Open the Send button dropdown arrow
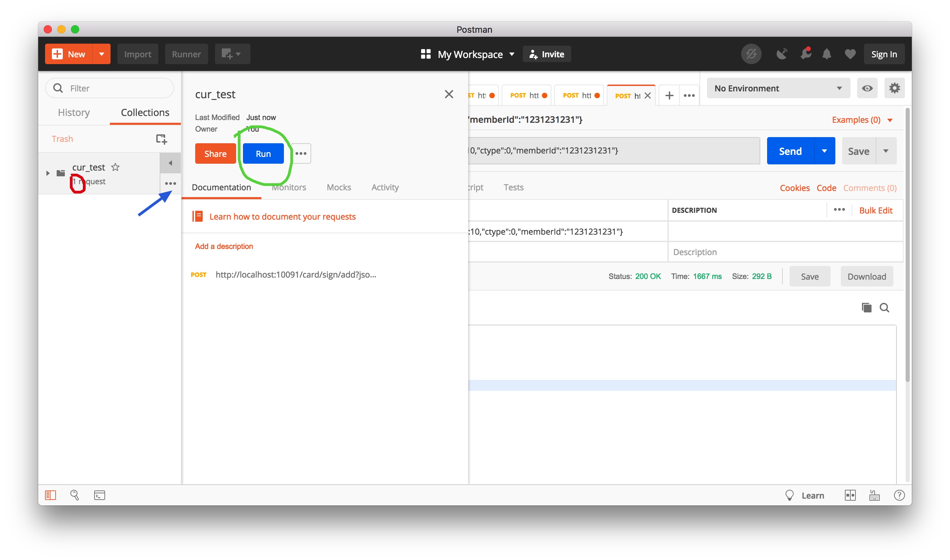Viewport: 950px width, 560px height. (x=824, y=151)
